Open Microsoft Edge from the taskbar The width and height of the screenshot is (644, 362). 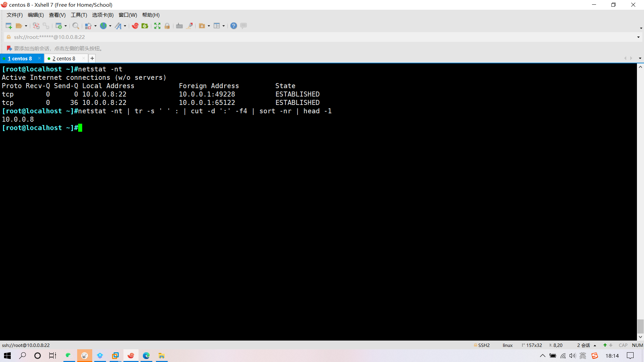[146, 356]
